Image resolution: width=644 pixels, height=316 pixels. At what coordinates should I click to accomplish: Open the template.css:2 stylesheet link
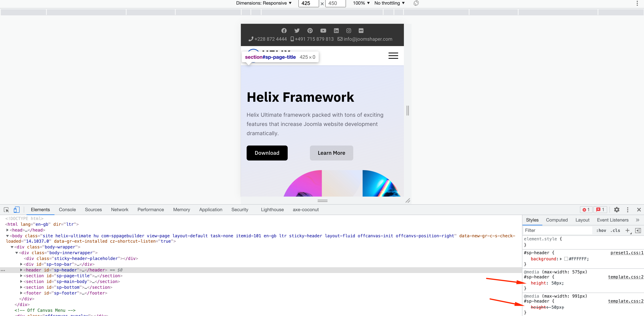click(x=625, y=277)
